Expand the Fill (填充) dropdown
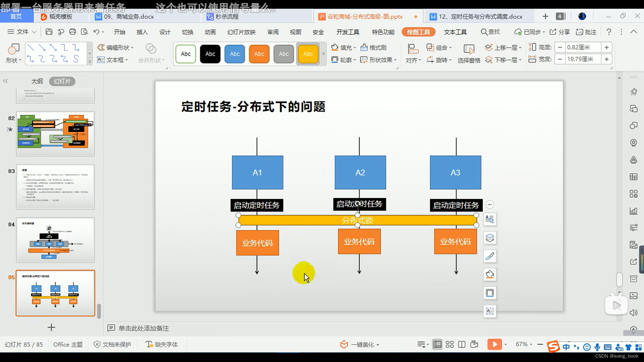This screenshot has width=644, height=362. click(x=355, y=48)
